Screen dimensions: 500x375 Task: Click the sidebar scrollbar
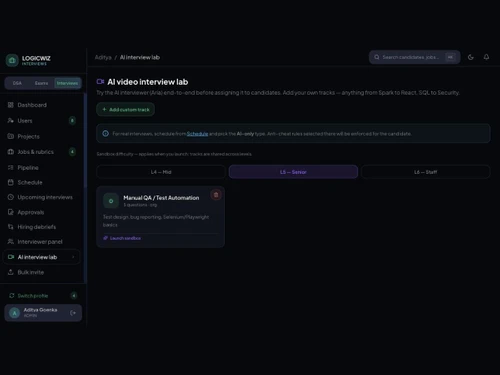(85, 140)
